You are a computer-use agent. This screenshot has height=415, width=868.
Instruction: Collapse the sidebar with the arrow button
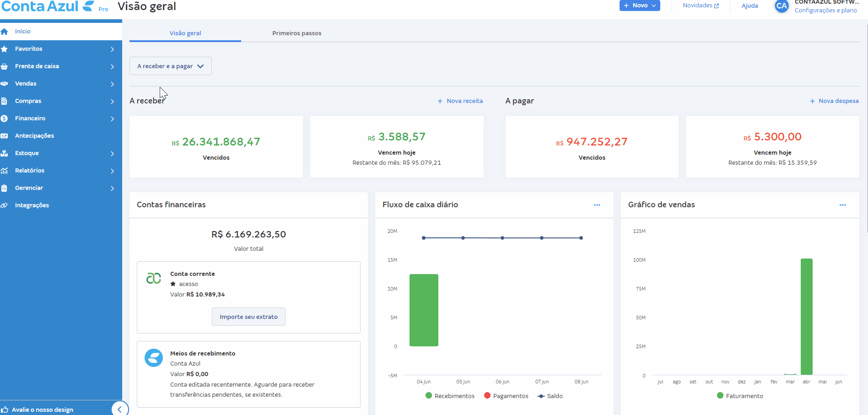[x=120, y=409]
